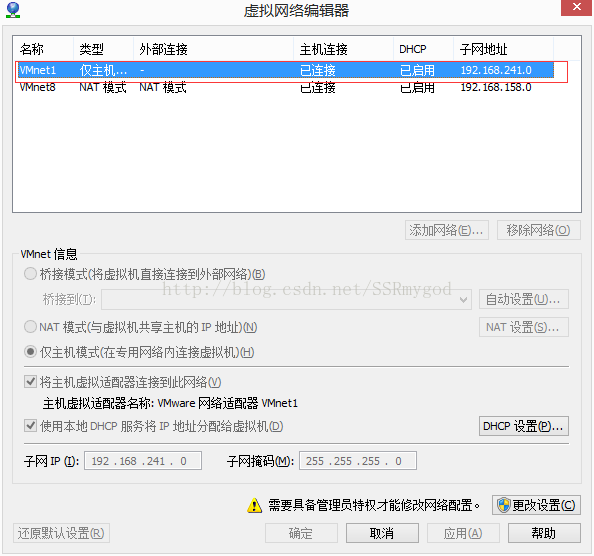This screenshot has width=594, height=556.
Task: Open 自动设置(U) button
Action: pos(524,299)
